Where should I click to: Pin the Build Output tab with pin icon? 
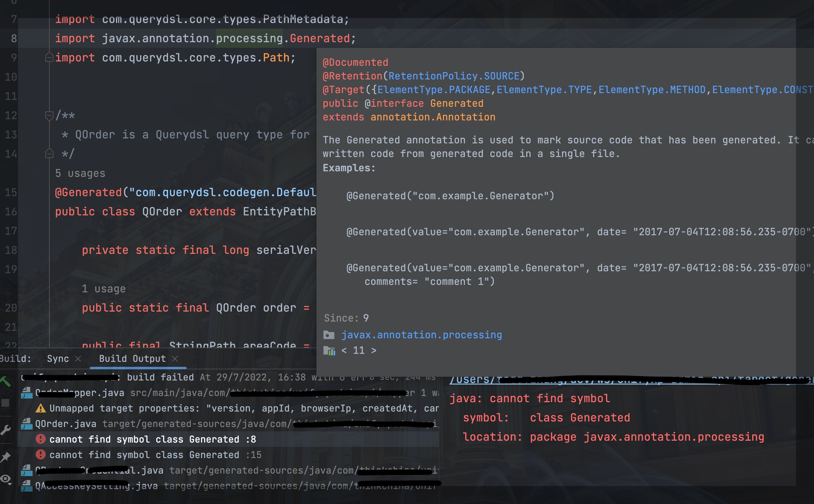coord(5,457)
